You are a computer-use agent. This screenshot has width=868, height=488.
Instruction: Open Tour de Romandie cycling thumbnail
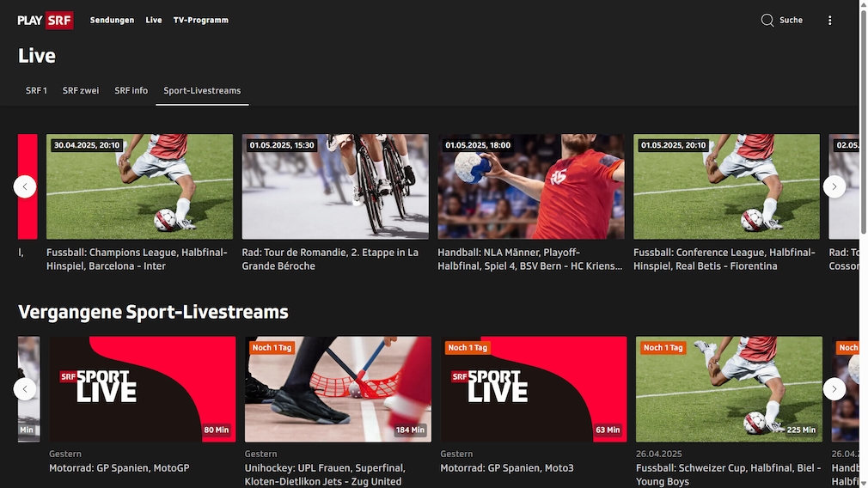(335, 186)
